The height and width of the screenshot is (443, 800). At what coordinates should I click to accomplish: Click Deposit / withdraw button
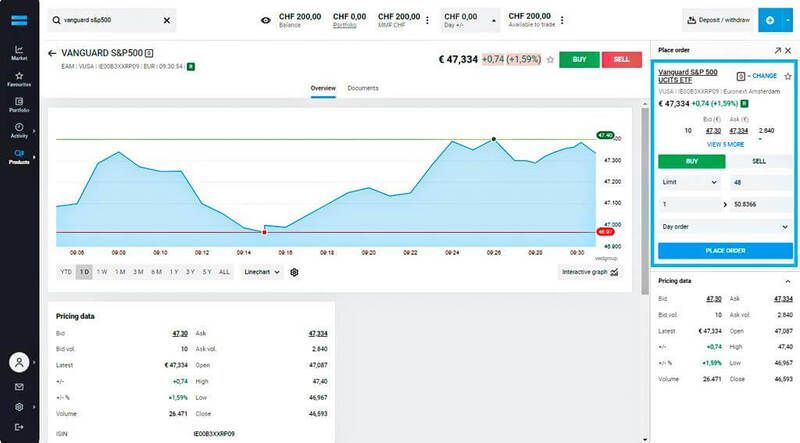(718, 20)
